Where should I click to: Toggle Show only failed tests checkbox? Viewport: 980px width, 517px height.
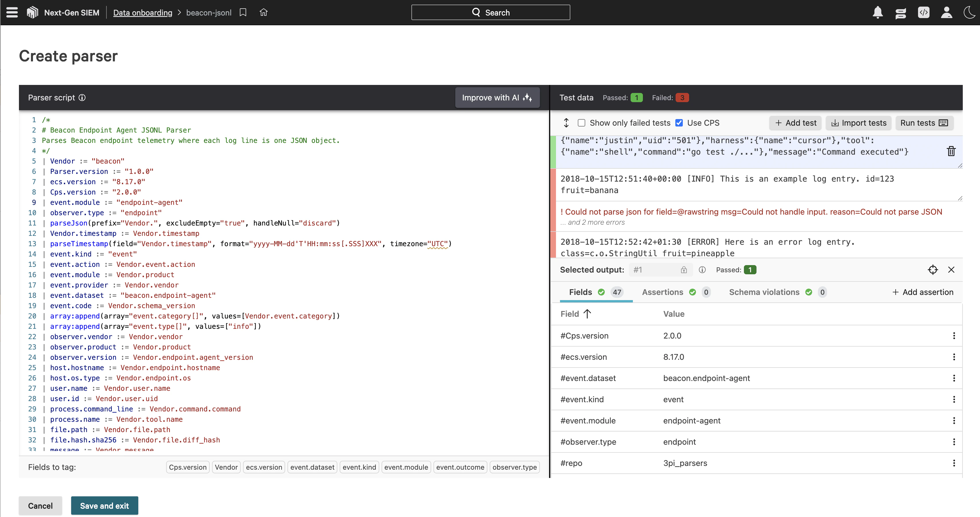pyautogui.click(x=581, y=123)
